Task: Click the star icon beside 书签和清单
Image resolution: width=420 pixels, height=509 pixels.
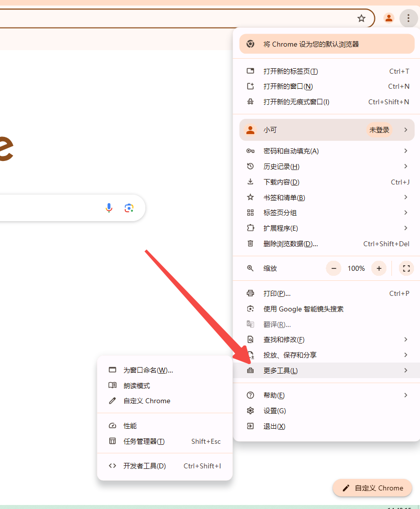Action: click(251, 198)
